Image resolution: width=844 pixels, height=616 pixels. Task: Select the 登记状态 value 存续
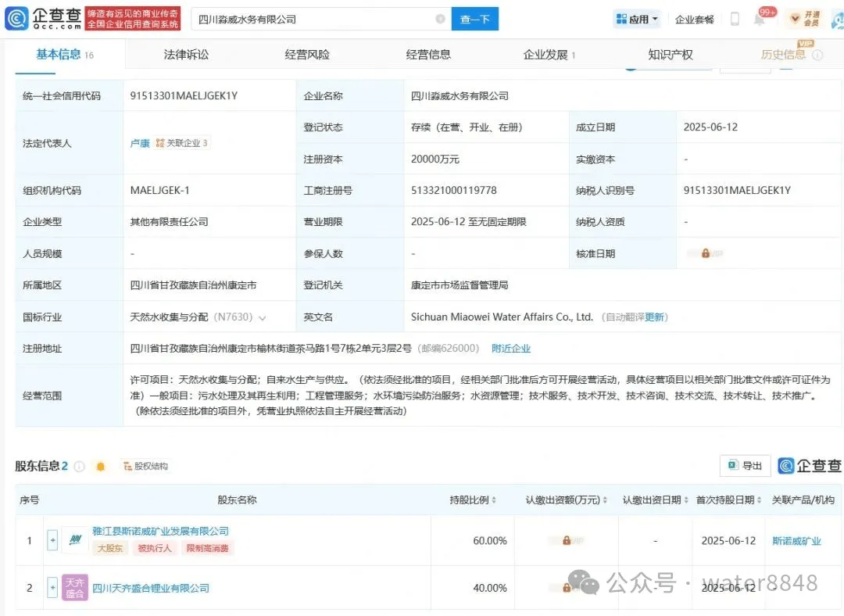pos(467,127)
